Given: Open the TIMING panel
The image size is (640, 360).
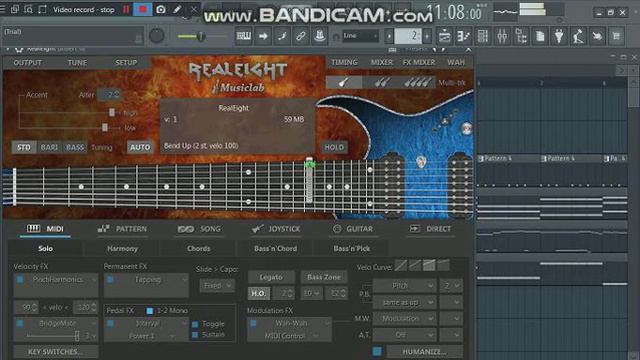Looking at the screenshot, I should (344, 62).
